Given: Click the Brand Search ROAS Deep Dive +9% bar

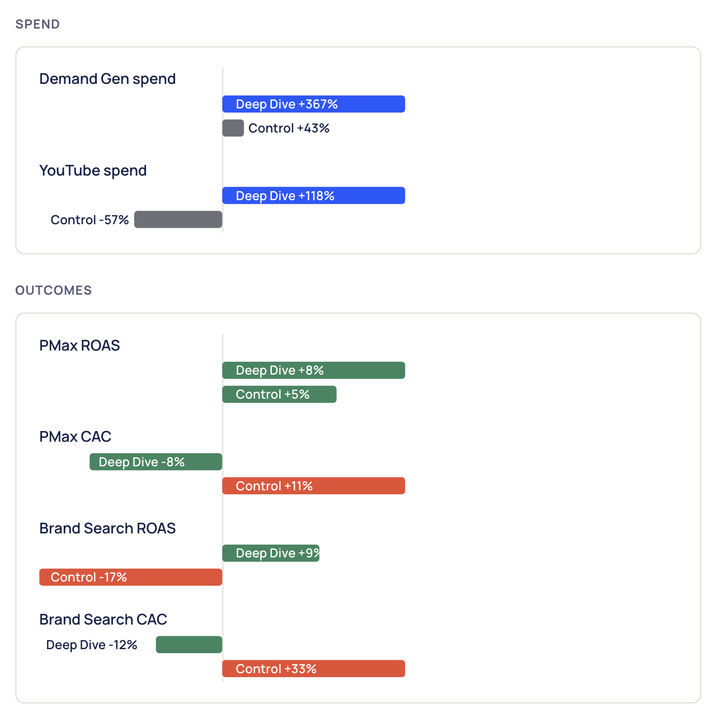Looking at the screenshot, I should point(271,553).
